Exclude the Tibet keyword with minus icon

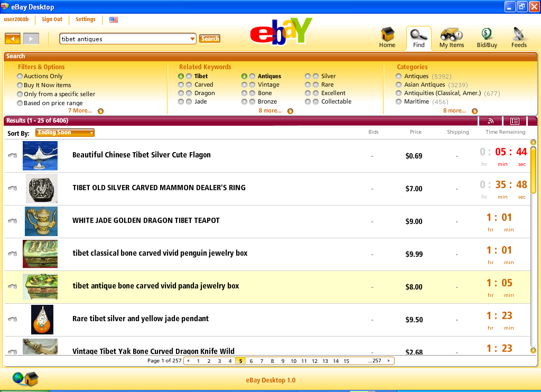pyautogui.click(x=189, y=76)
